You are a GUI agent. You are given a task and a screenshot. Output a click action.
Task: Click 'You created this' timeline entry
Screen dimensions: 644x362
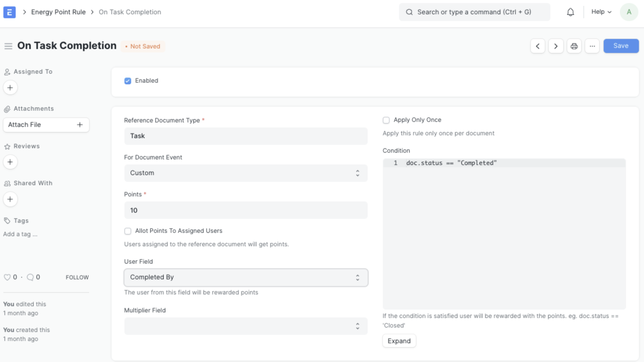point(27,334)
